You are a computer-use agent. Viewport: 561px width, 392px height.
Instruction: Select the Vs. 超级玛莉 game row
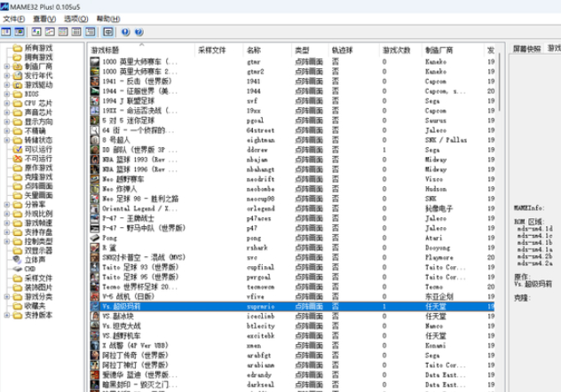click(x=292, y=307)
